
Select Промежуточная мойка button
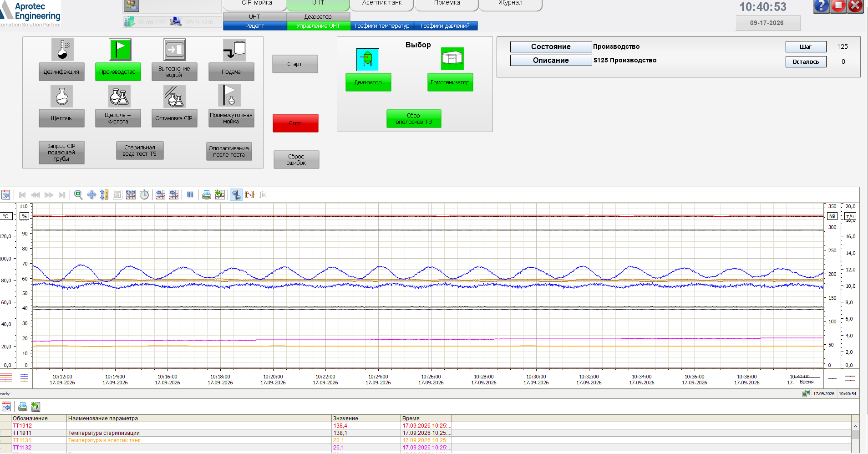coord(231,118)
